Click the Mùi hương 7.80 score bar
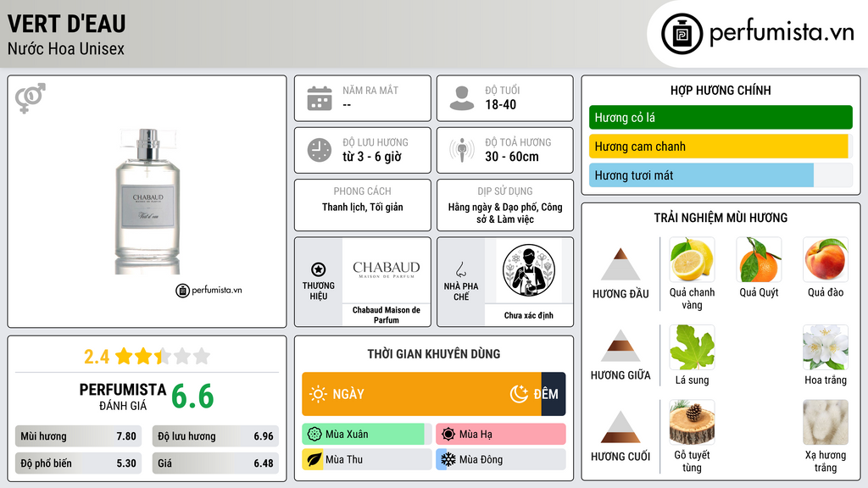Screen dimensions: 868x488 coord(79,436)
